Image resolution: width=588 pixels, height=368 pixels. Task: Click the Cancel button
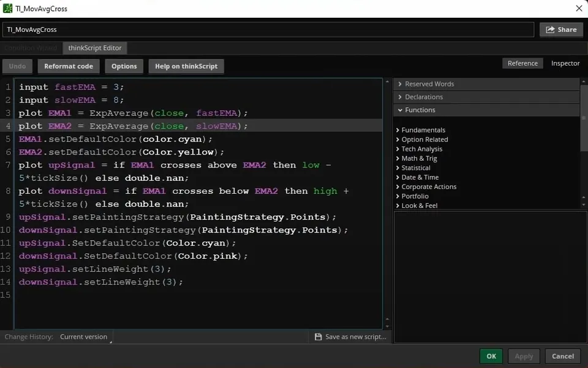point(563,356)
